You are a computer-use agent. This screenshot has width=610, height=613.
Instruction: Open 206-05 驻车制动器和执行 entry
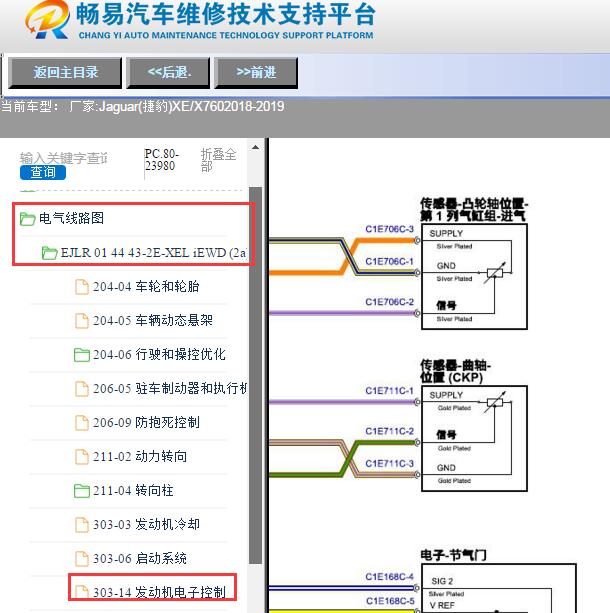(170, 389)
